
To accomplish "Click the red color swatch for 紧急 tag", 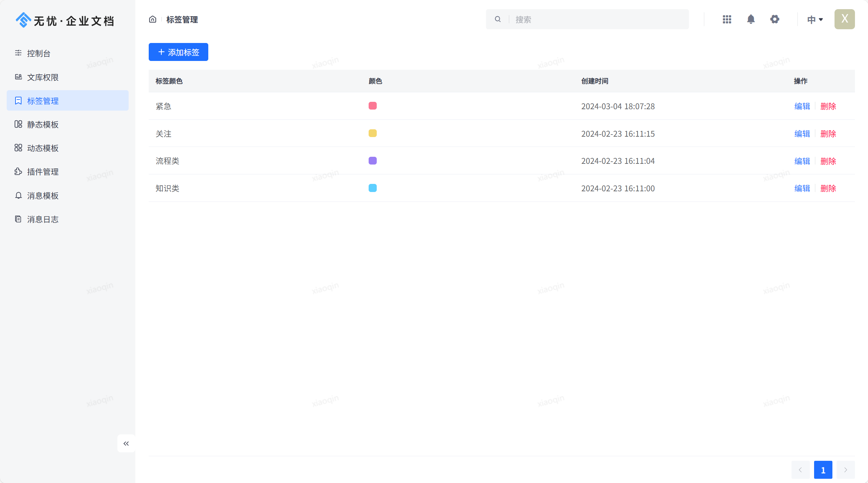I will (373, 106).
